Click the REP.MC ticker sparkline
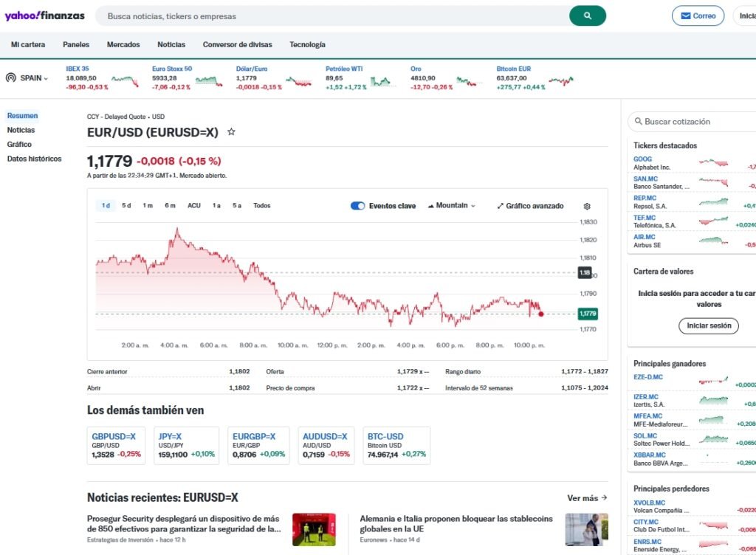 click(714, 202)
